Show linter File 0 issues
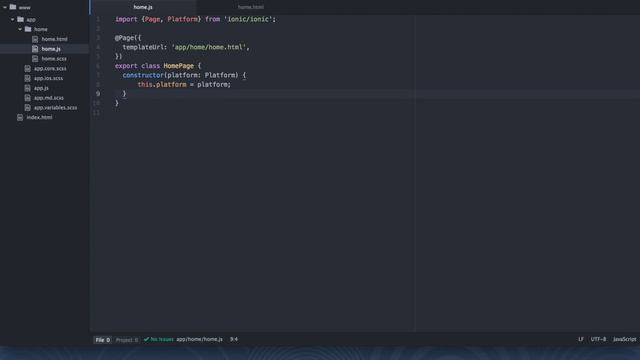Screen dimensions: 640x360 coord(102,340)
